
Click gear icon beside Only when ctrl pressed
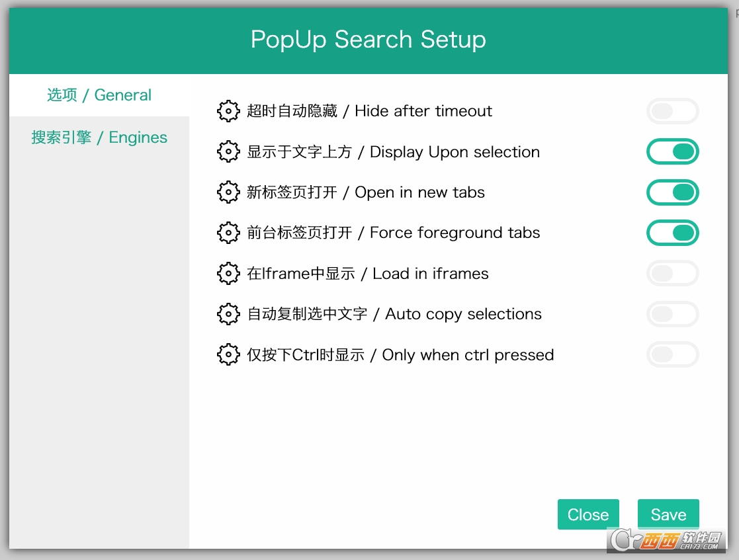click(228, 355)
